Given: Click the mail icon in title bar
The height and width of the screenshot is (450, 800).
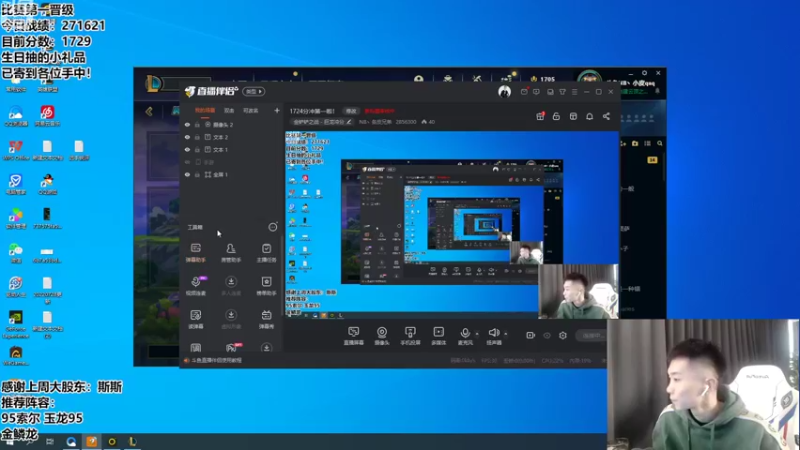Looking at the screenshot, I should [x=524, y=92].
